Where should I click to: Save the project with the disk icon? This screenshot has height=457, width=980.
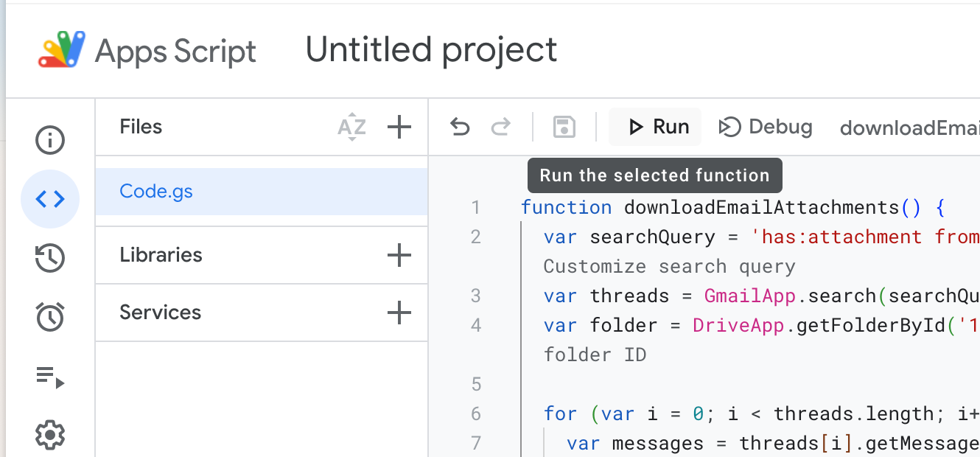tap(564, 128)
